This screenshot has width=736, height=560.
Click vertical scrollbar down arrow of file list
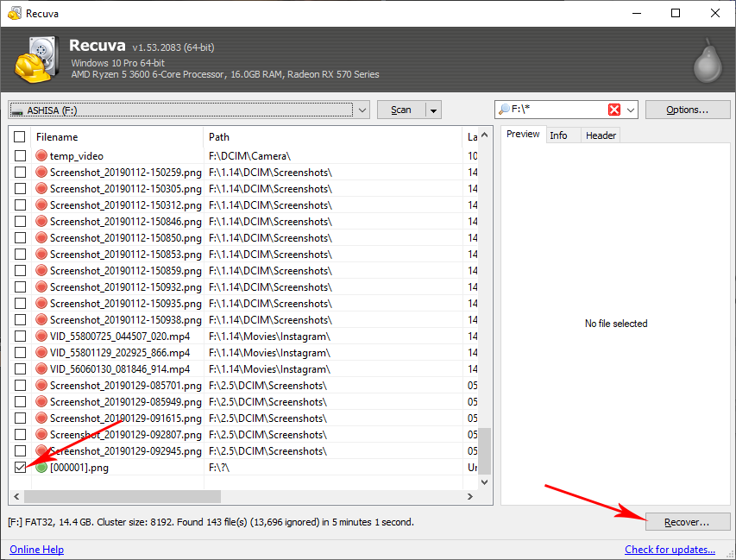(x=486, y=482)
